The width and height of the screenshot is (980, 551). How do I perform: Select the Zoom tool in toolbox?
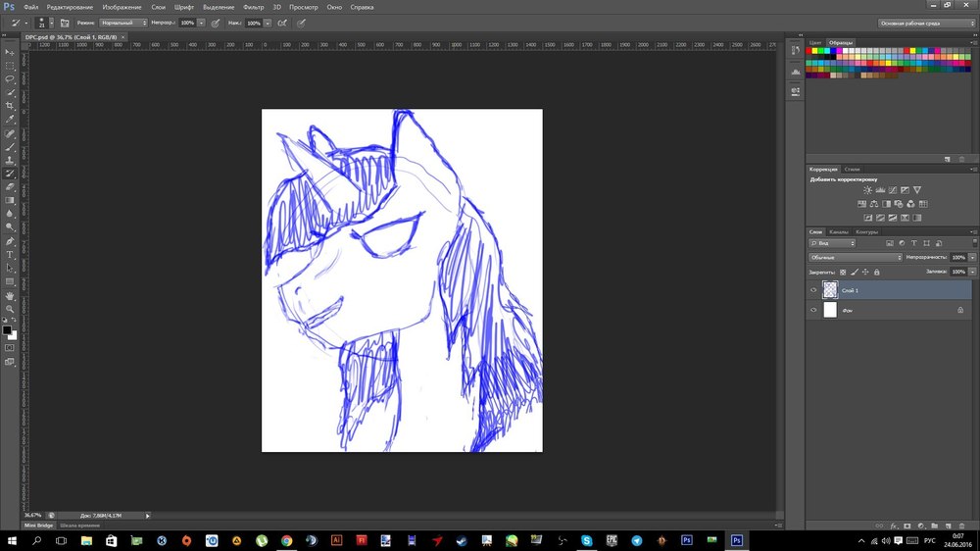coord(10,309)
